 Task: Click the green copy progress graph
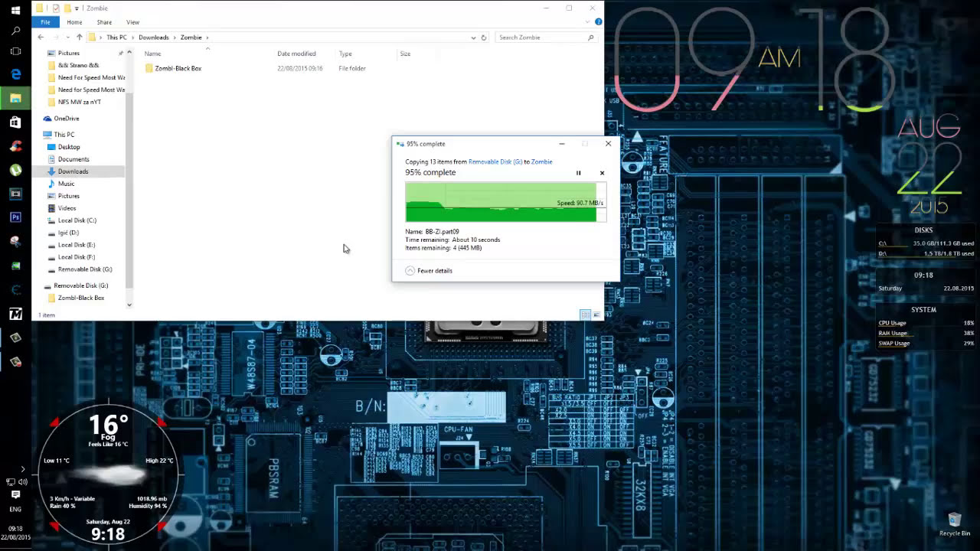point(505,202)
